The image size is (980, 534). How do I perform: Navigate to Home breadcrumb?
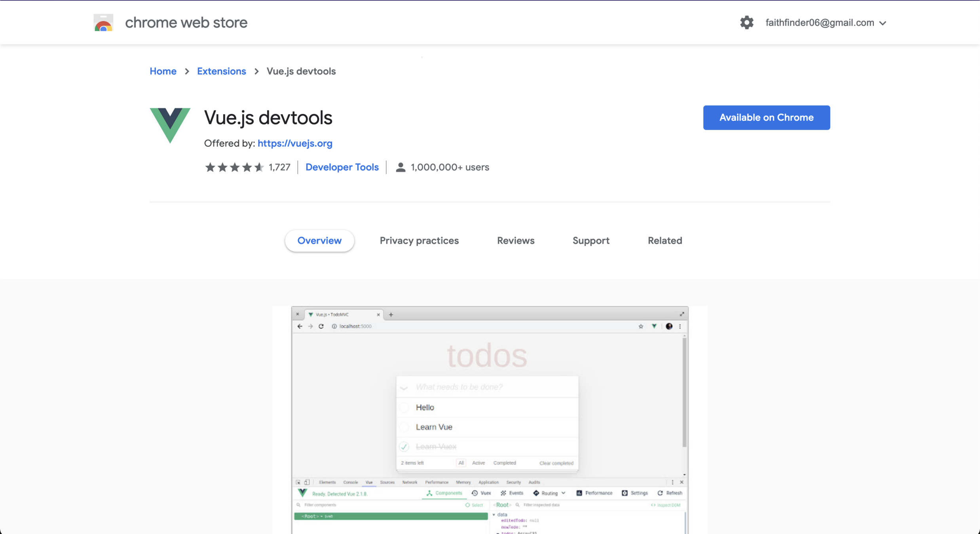(x=163, y=71)
